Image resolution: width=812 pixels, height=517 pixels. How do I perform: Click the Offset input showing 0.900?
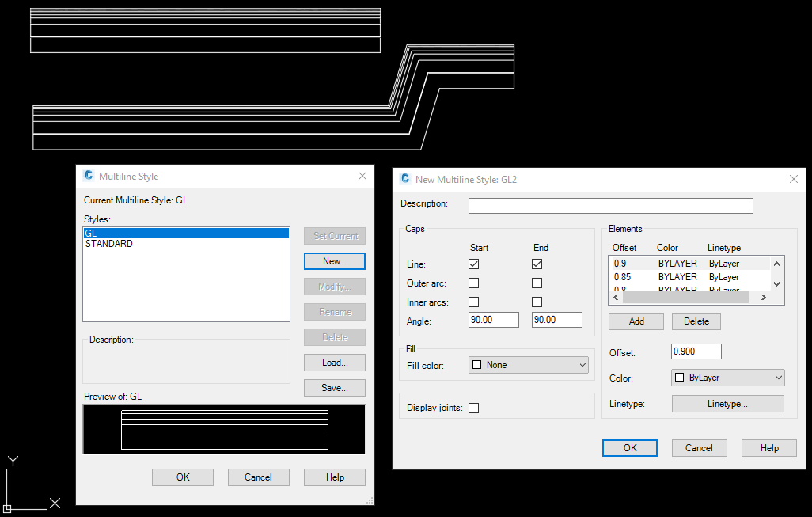(x=696, y=351)
